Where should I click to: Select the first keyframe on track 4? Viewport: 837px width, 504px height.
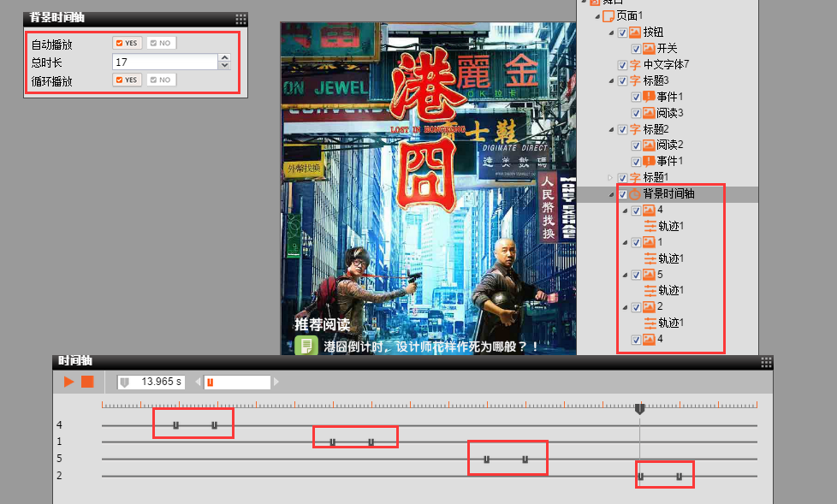tap(175, 425)
